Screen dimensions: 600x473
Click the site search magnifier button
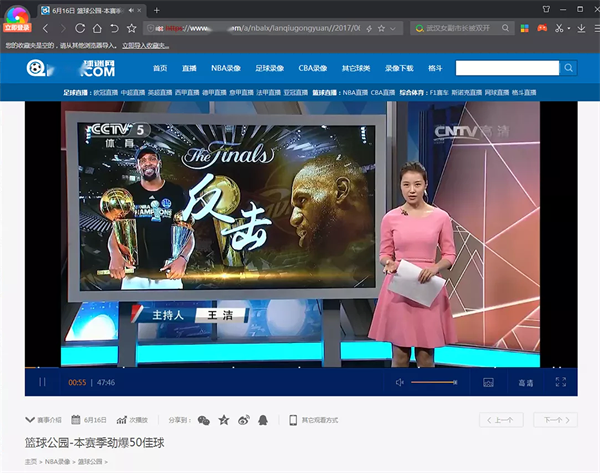(x=569, y=68)
